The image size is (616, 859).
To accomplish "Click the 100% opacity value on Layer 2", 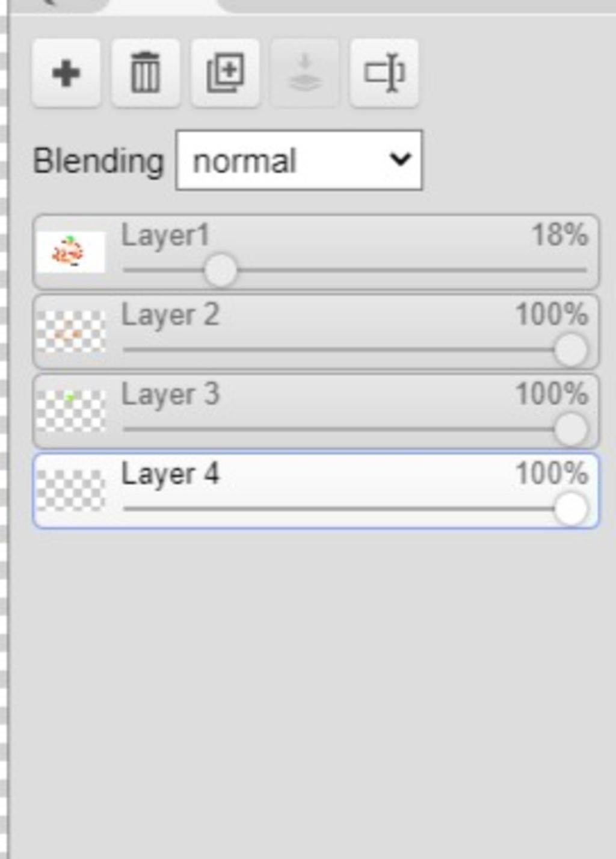I will tap(552, 315).
